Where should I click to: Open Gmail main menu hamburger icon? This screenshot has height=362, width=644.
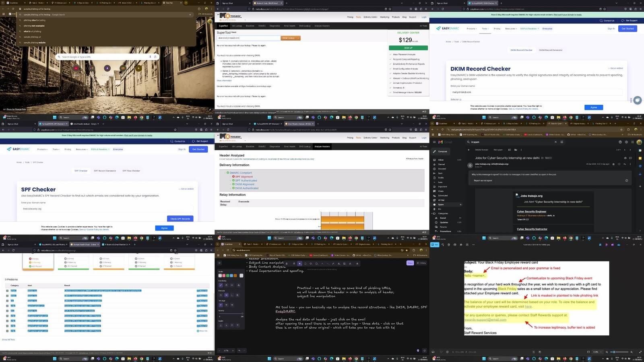coord(434,142)
